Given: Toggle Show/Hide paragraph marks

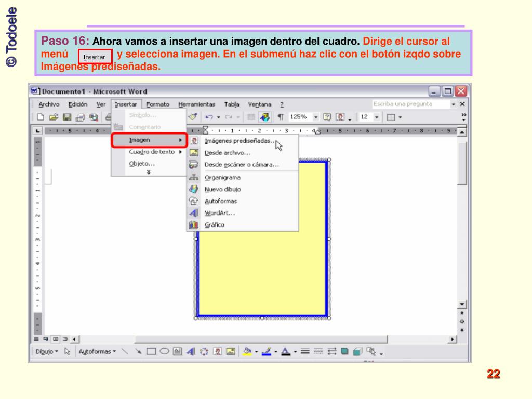Looking at the screenshot, I should click(x=281, y=117).
